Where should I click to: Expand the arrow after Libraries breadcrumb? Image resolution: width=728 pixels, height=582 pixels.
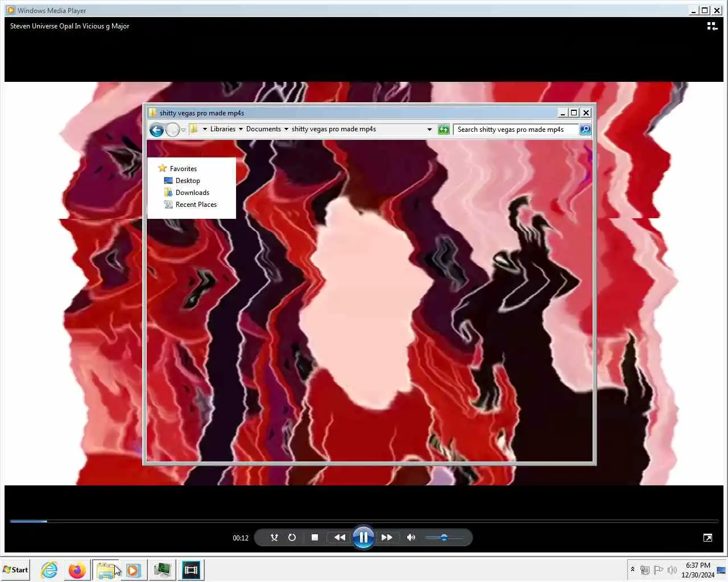click(241, 129)
